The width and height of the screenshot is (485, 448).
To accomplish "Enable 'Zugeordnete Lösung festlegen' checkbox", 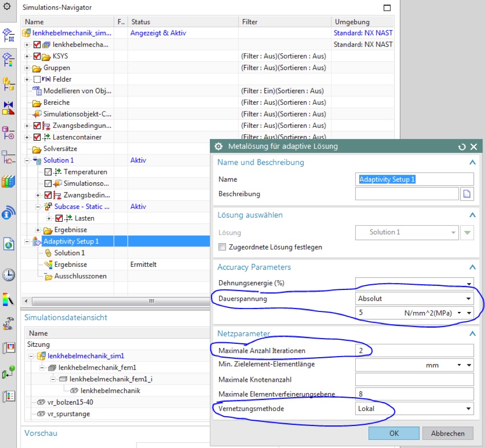I will point(222,247).
